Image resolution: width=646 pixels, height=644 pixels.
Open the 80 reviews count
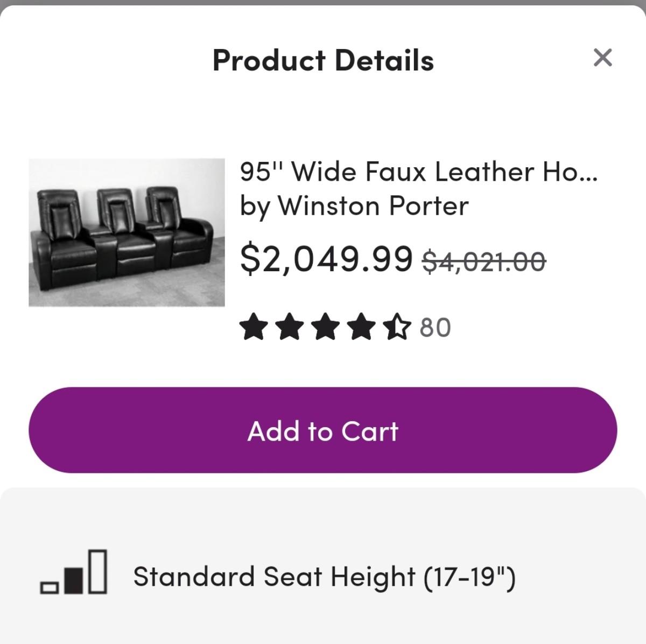(435, 328)
